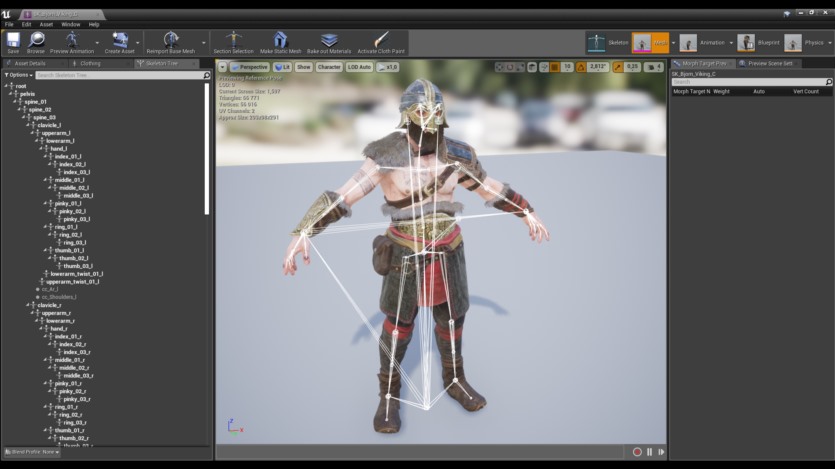Toggle grid snapping in the viewport
835x469 pixels.
click(x=555, y=67)
